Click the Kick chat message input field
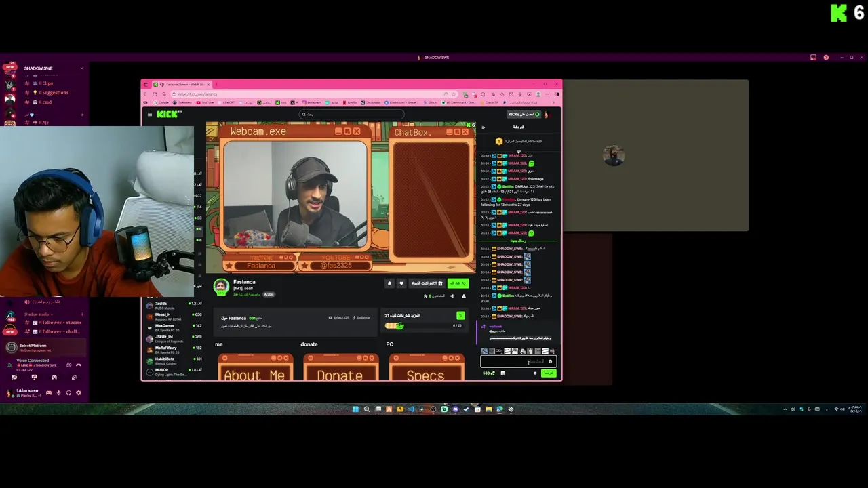 point(518,361)
